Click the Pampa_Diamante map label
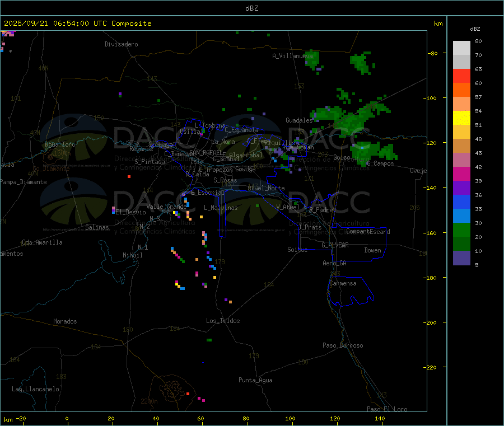This screenshot has width=504, height=426. (x=23, y=182)
